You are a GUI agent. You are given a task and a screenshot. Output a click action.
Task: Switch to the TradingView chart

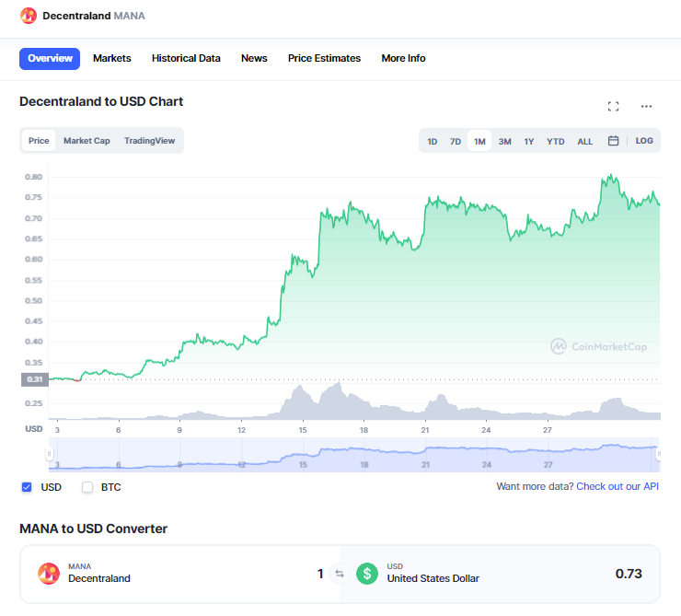[x=149, y=141]
